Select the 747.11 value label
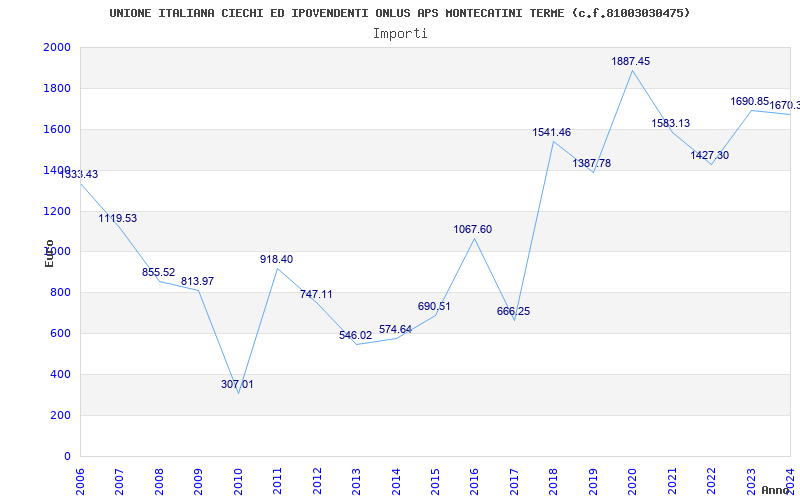 (x=316, y=294)
